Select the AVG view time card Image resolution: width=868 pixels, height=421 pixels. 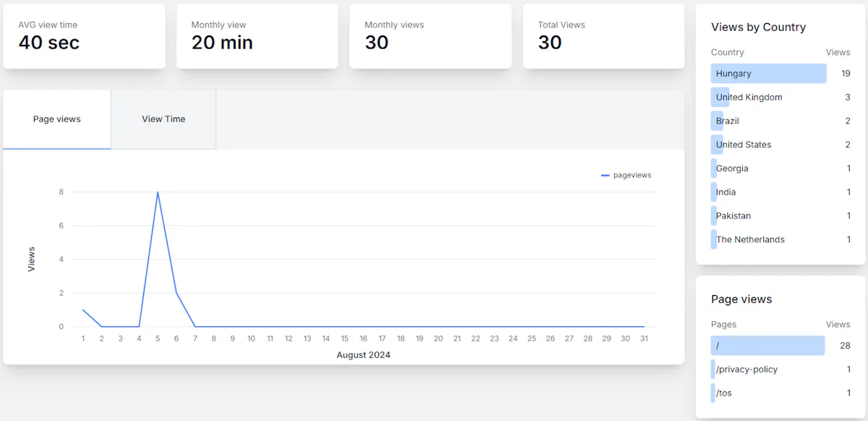84,36
